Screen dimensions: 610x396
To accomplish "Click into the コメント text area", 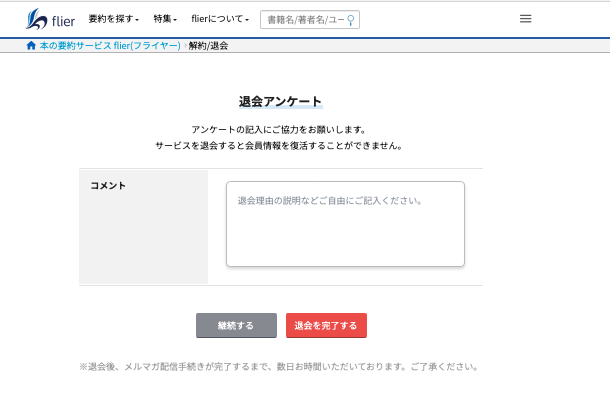I will point(345,224).
